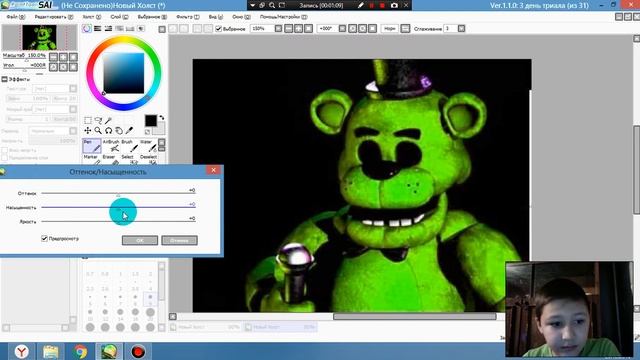Click the canvas horizontal scrollbar
The image size is (640, 360).
[x=415, y=316]
